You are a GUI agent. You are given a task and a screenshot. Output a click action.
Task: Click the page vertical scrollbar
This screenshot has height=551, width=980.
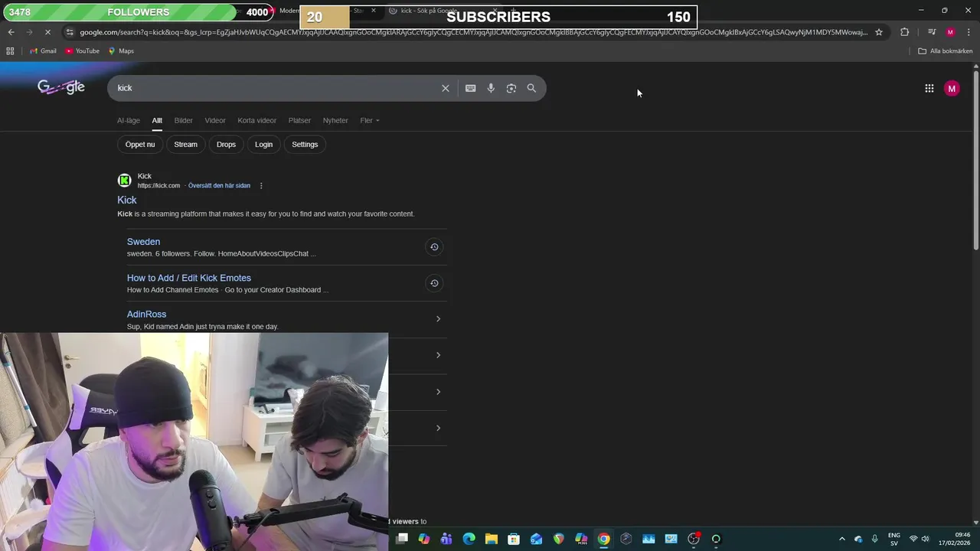pos(975,161)
